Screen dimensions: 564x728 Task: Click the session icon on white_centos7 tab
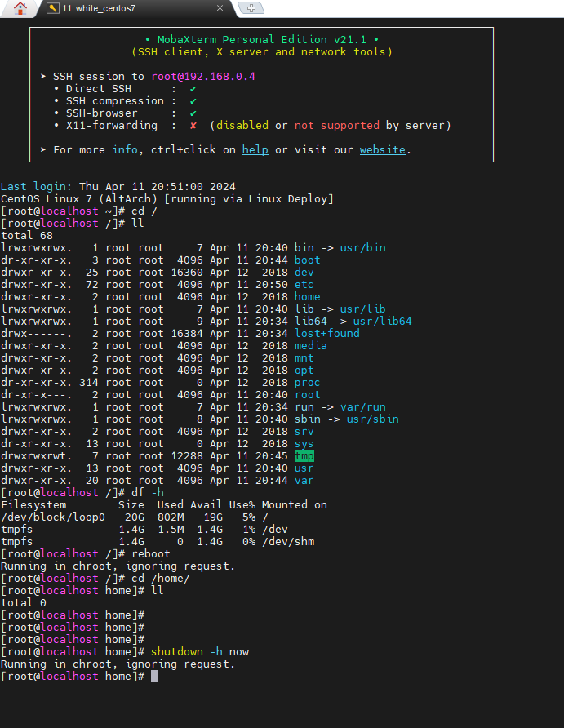[x=53, y=8]
